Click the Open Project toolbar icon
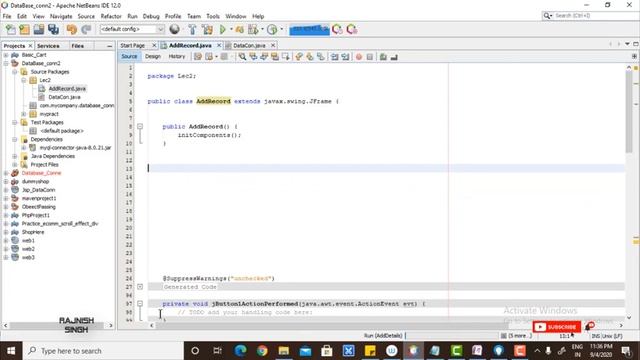 point(39,29)
